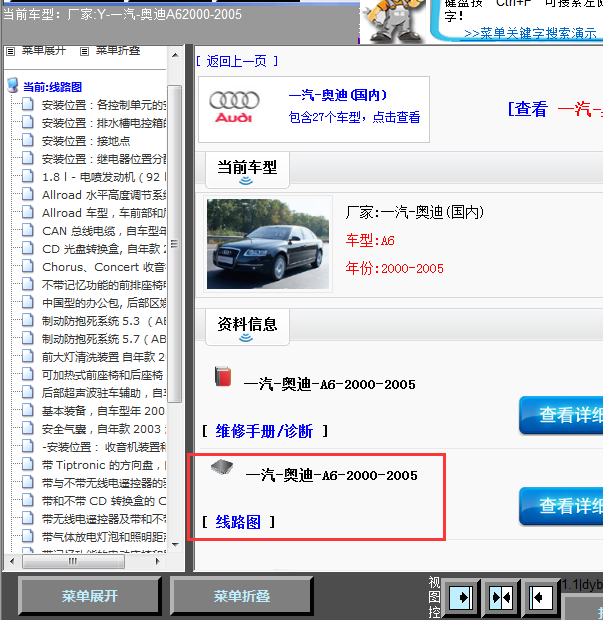Open 制动防抱死系统 5.3 tree item
The width and height of the screenshot is (603, 620).
tap(104, 321)
